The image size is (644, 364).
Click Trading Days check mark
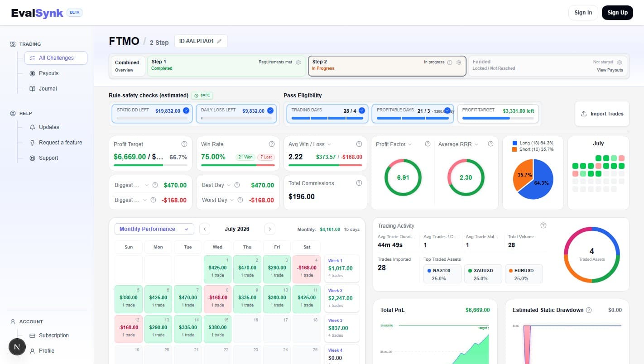(x=362, y=110)
